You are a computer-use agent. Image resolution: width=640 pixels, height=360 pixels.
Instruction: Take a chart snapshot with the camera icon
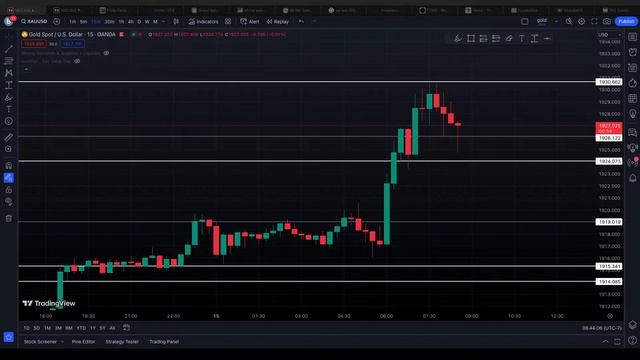tap(607, 21)
